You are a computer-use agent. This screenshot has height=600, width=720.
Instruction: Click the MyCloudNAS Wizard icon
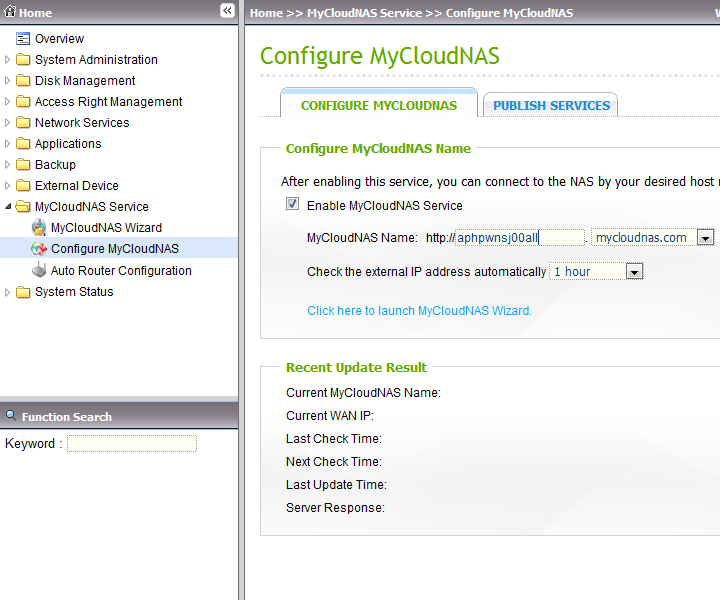[x=39, y=228]
